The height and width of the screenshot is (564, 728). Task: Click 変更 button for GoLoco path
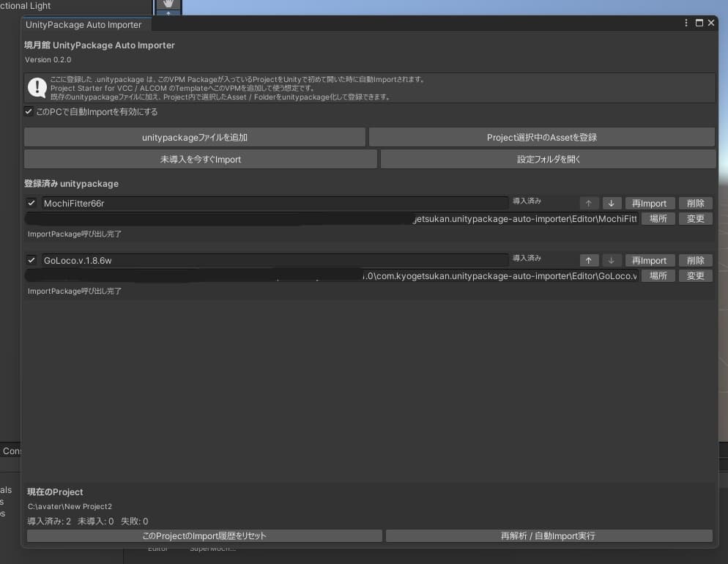(696, 275)
